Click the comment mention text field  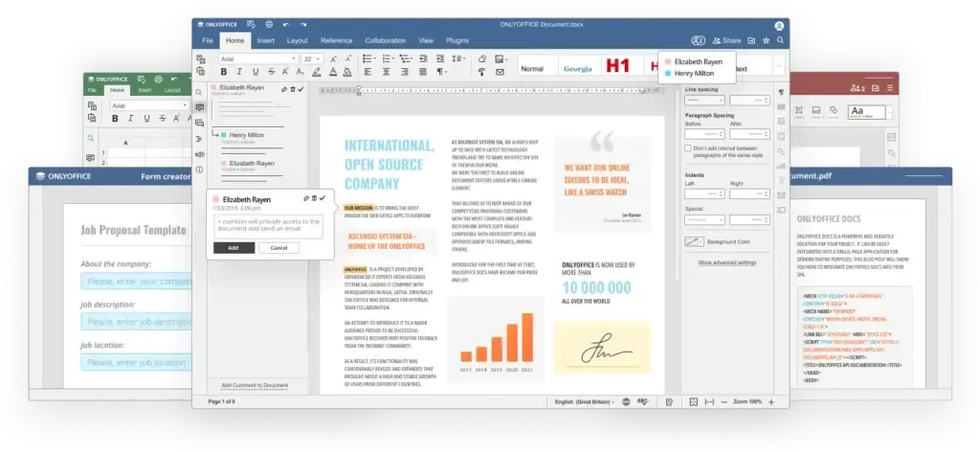tap(268, 226)
